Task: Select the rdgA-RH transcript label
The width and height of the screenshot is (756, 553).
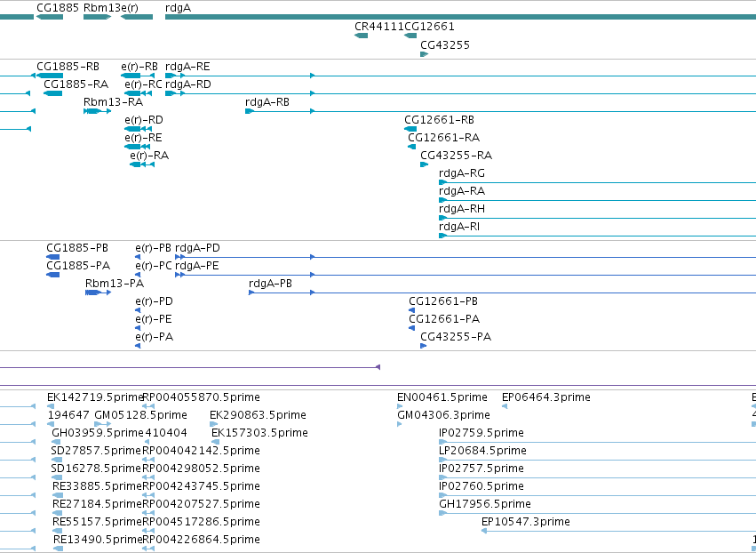Action: (x=462, y=210)
